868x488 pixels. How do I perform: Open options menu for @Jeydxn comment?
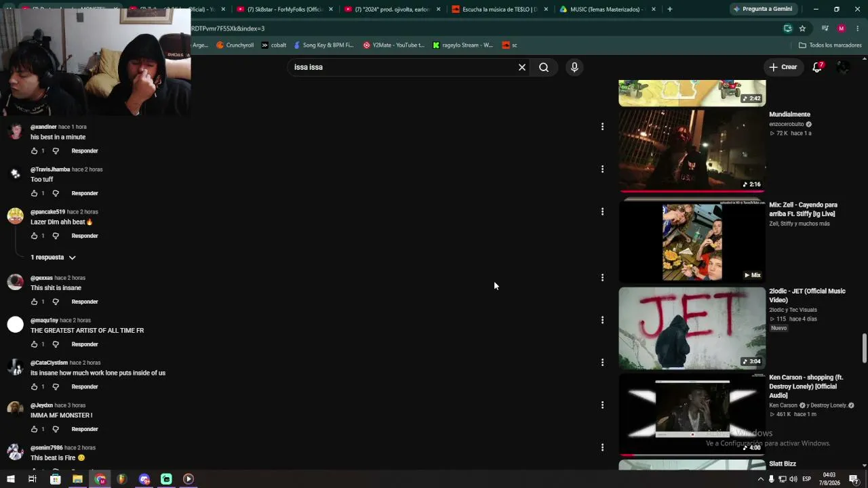[x=602, y=405]
